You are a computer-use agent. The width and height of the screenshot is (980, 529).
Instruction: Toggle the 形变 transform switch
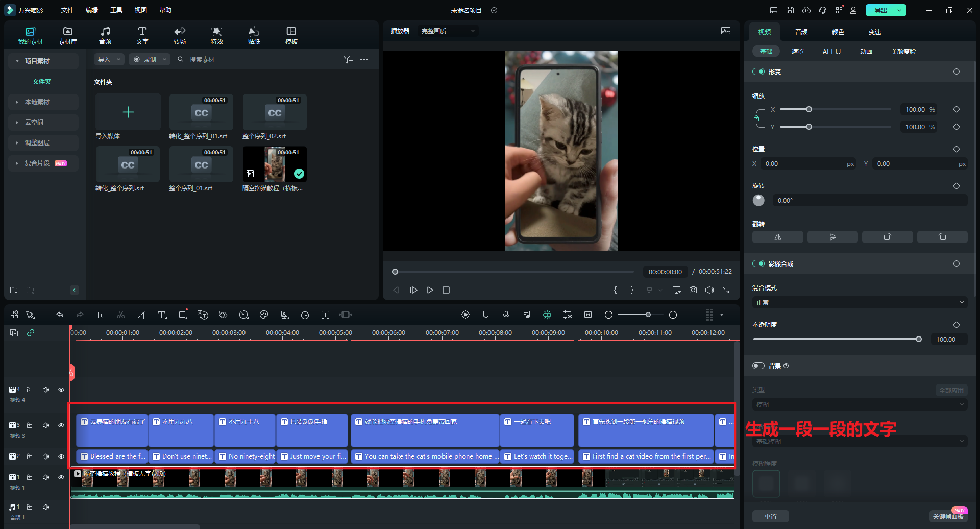758,72
